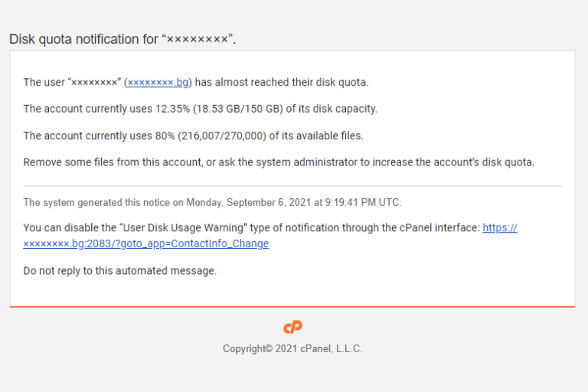Select the 18.53 GB/150 GB usage text
The height and width of the screenshot is (392, 588).
pyautogui.click(x=238, y=109)
